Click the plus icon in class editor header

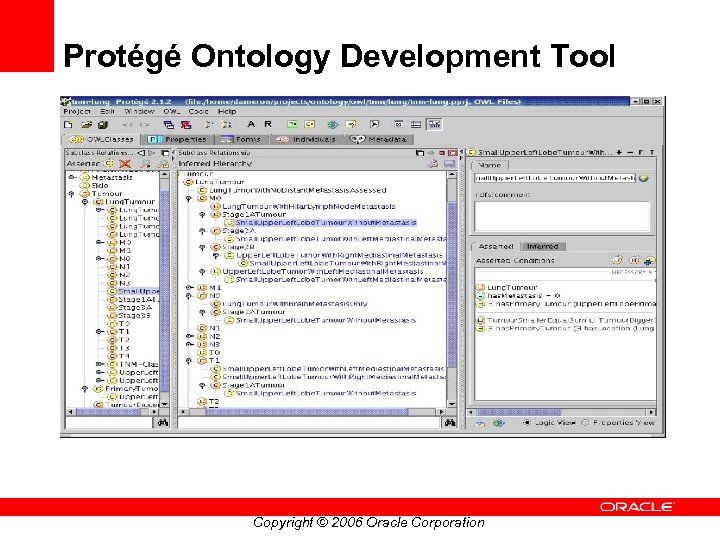(619, 152)
